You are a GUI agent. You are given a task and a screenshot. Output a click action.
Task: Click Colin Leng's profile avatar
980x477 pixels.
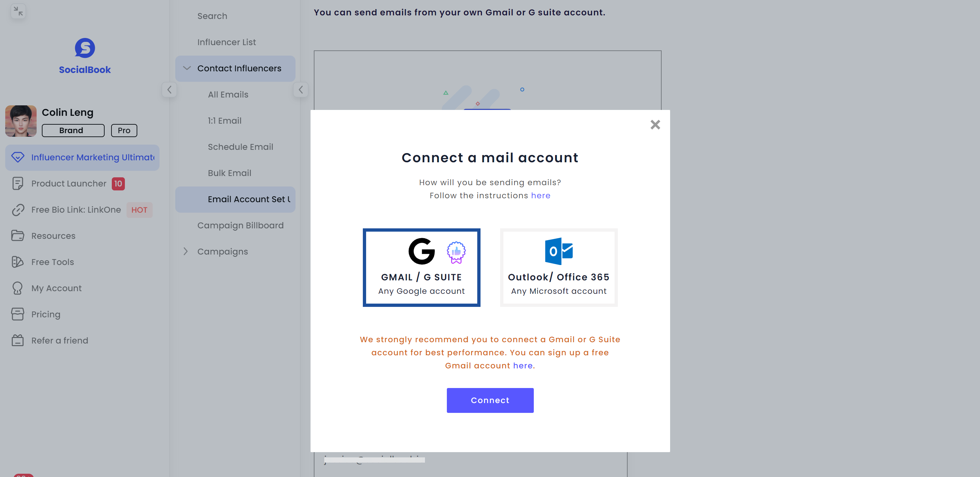coord(21,121)
